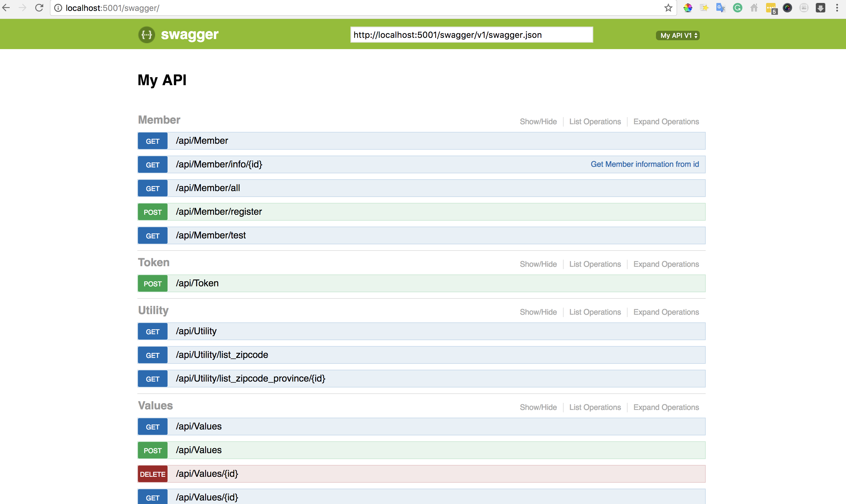Expand /api/Utility/list_zipcode_province/{id} endpoint path
The height and width of the screenshot is (504, 846).
pyautogui.click(x=250, y=379)
